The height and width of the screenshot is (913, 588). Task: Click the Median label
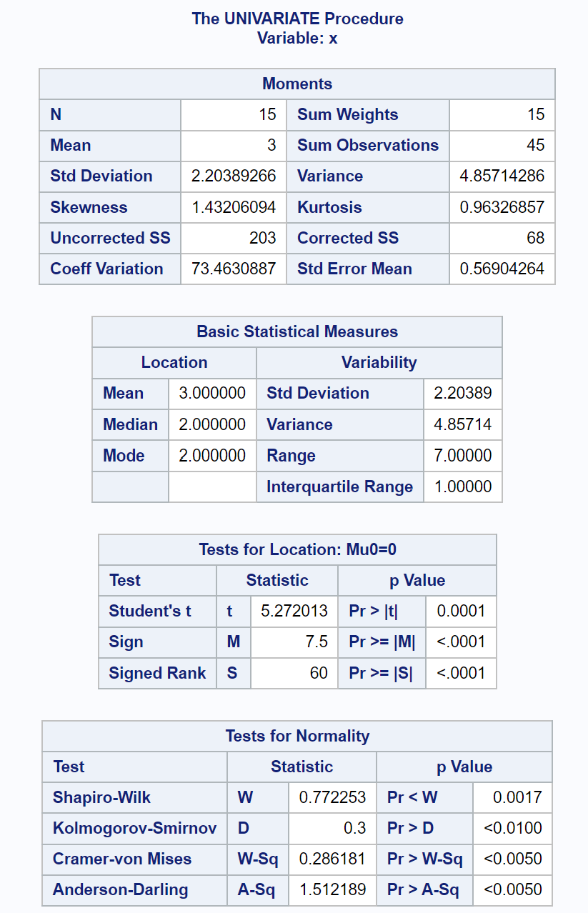pos(130,424)
